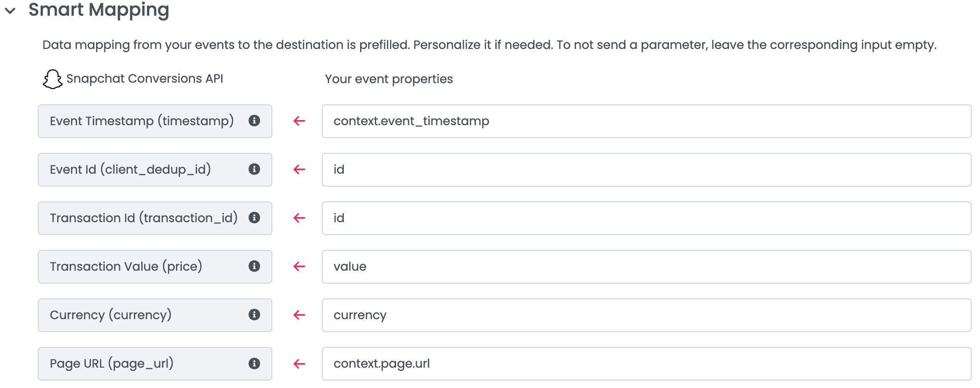Click info icon for Transaction Id
Viewport: 980px width, 388px height.
tap(254, 218)
